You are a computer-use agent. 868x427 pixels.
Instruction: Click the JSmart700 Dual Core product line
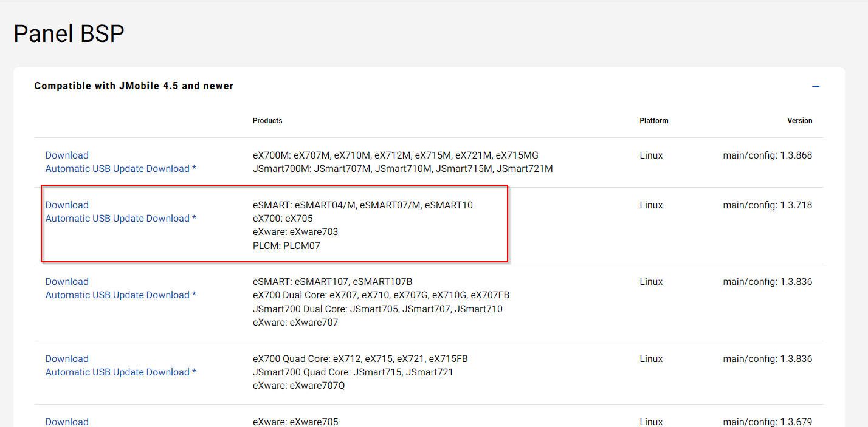(377, 309)
